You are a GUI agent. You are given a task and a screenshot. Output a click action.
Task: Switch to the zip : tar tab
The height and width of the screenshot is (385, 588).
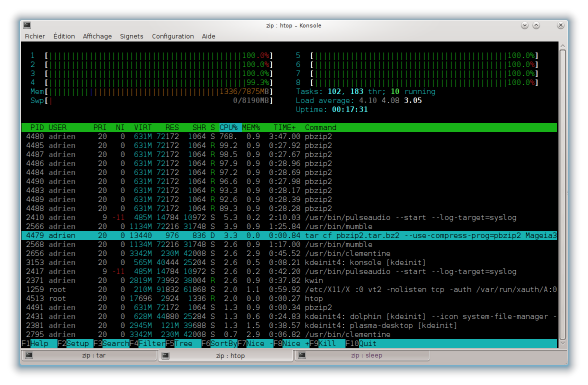[89, 355]
